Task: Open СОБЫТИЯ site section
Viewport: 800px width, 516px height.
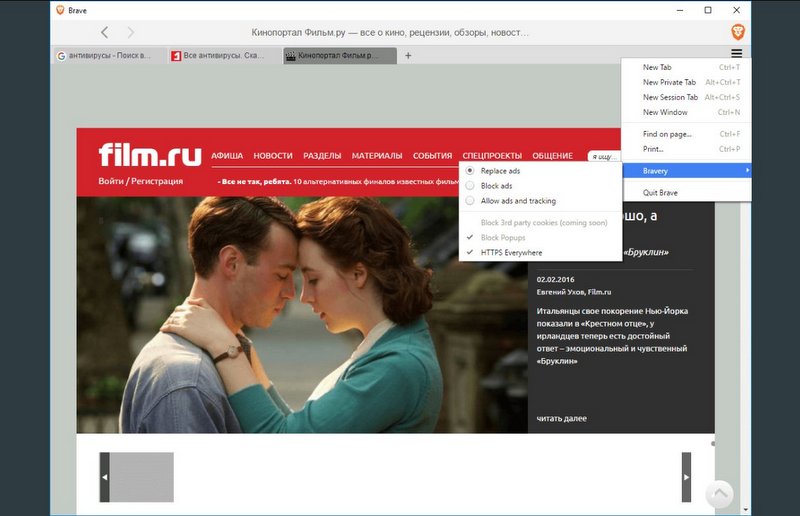Action: coord(432,156)
